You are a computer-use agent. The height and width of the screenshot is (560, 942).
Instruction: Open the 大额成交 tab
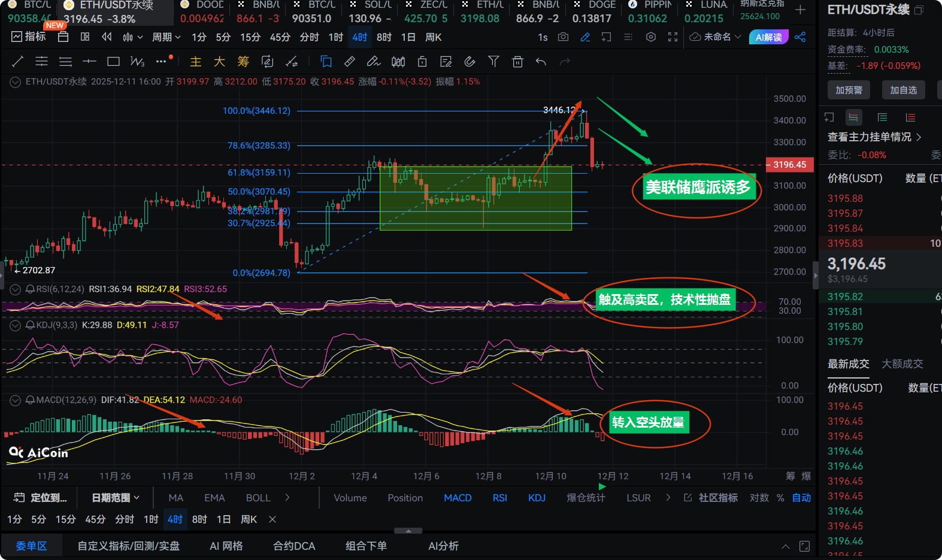(902, 364)
